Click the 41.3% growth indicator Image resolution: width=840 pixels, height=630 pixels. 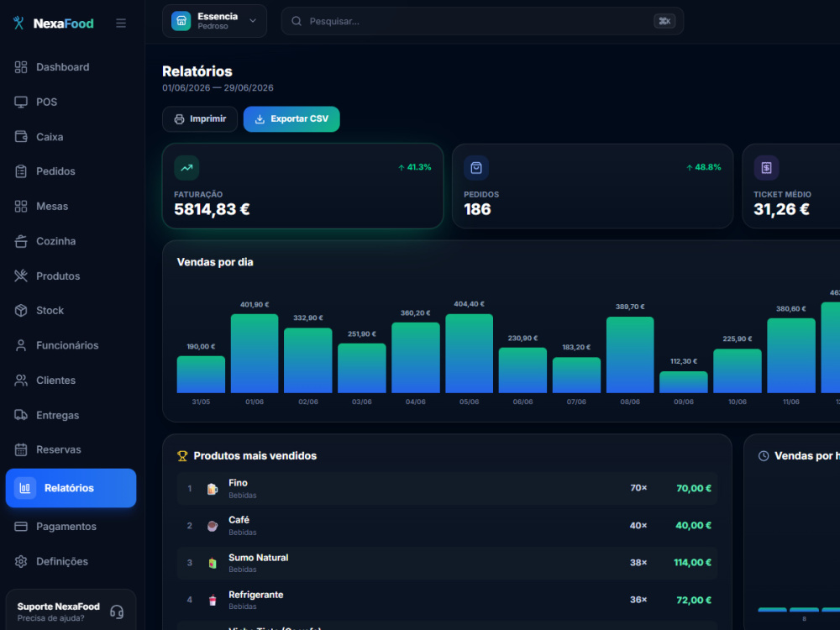415,167
